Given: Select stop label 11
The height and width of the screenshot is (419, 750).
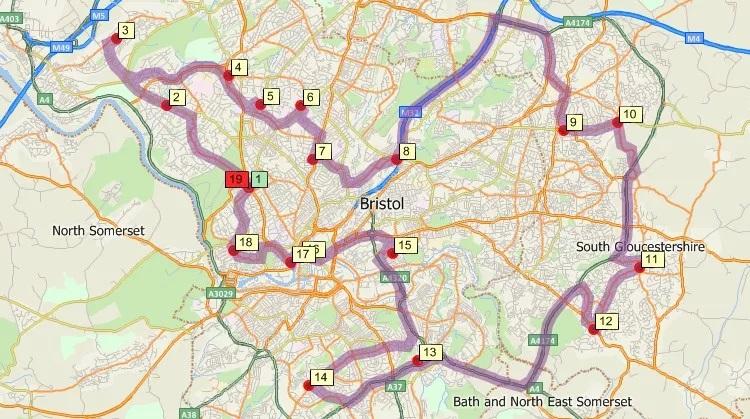Looking at the screenshot, I should (x=651, y=260).
